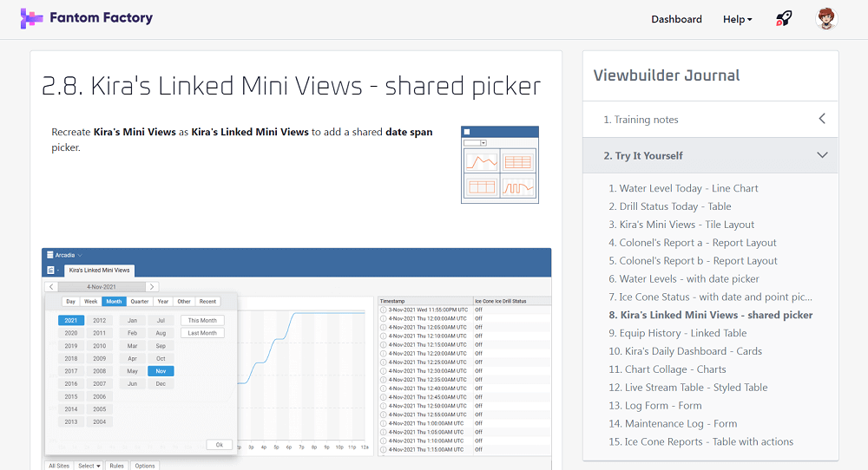The image size is (868, 470).
Task: Select year 2021 in picker
Action: (71, 321)
